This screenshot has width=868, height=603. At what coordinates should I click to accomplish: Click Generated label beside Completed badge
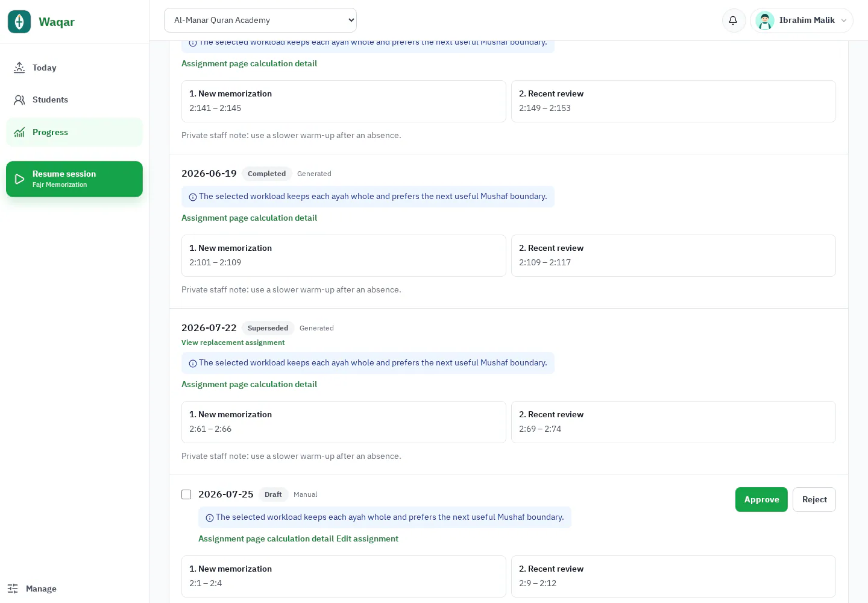click(x=314, y=174)
